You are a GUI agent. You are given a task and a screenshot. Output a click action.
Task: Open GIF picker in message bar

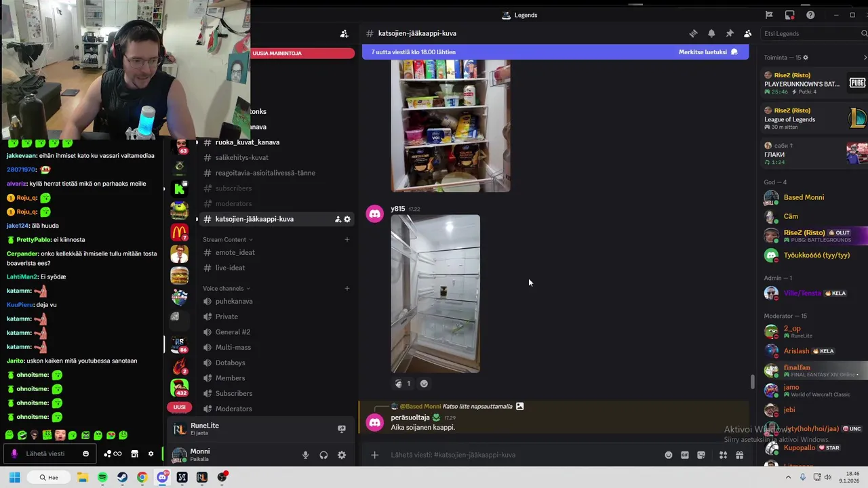(x=685, y=455)
